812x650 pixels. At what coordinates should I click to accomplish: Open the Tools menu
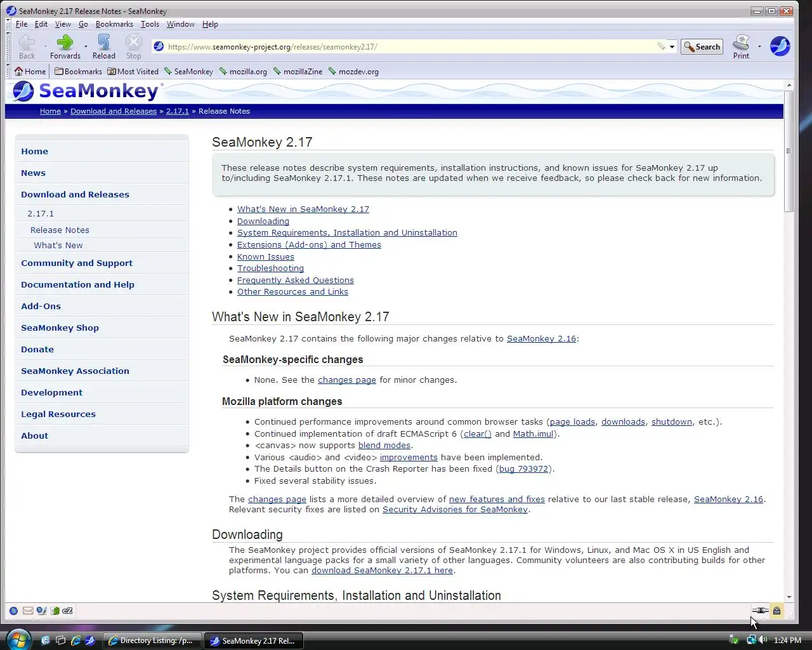pyautogui.click(x=150, y=24)
